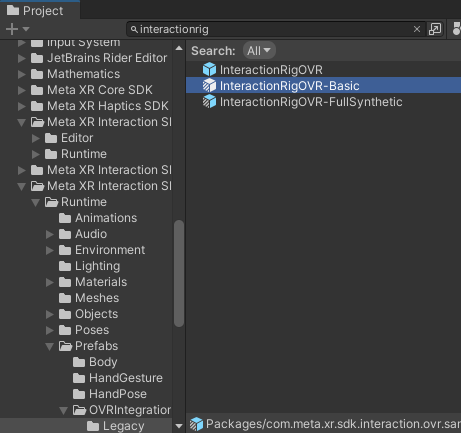
Task: Collapse the OVRIntegration folder arrow
Action: click(x=64, y=411)
